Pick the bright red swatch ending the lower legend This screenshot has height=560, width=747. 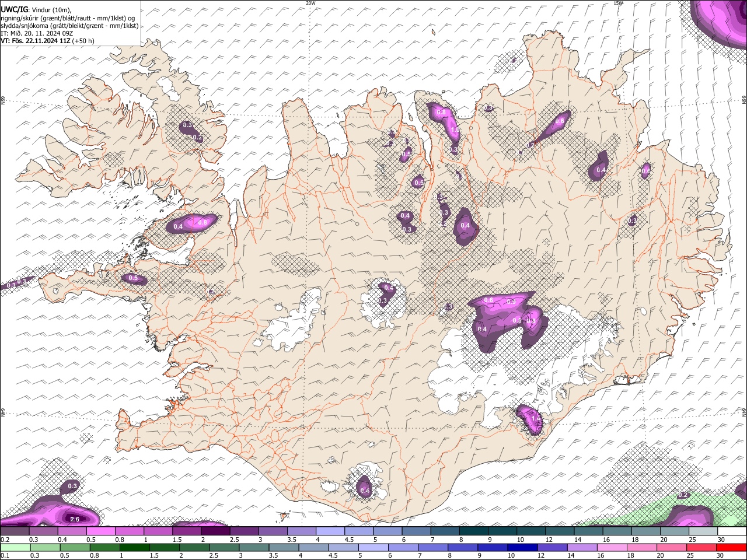732,548
